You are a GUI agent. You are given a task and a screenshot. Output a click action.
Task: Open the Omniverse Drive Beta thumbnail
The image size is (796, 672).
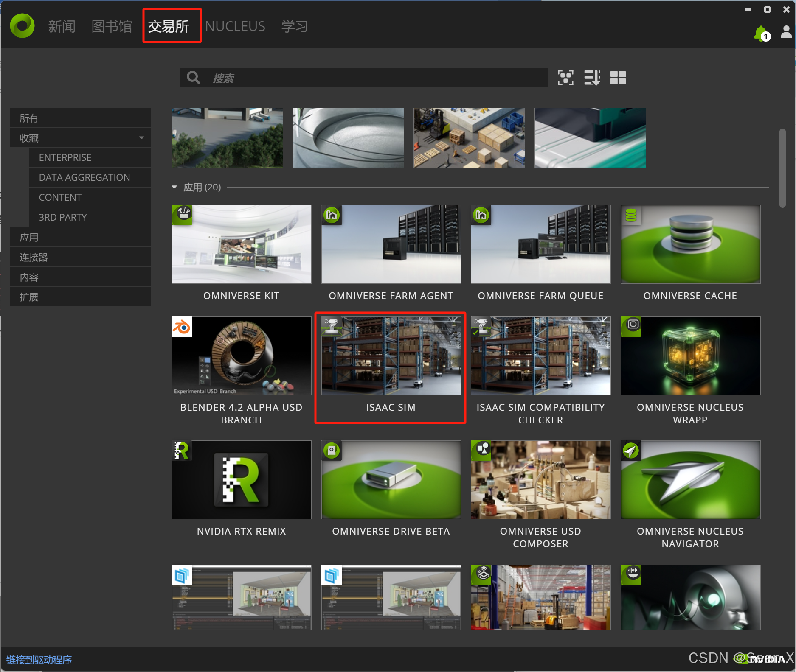391,480
